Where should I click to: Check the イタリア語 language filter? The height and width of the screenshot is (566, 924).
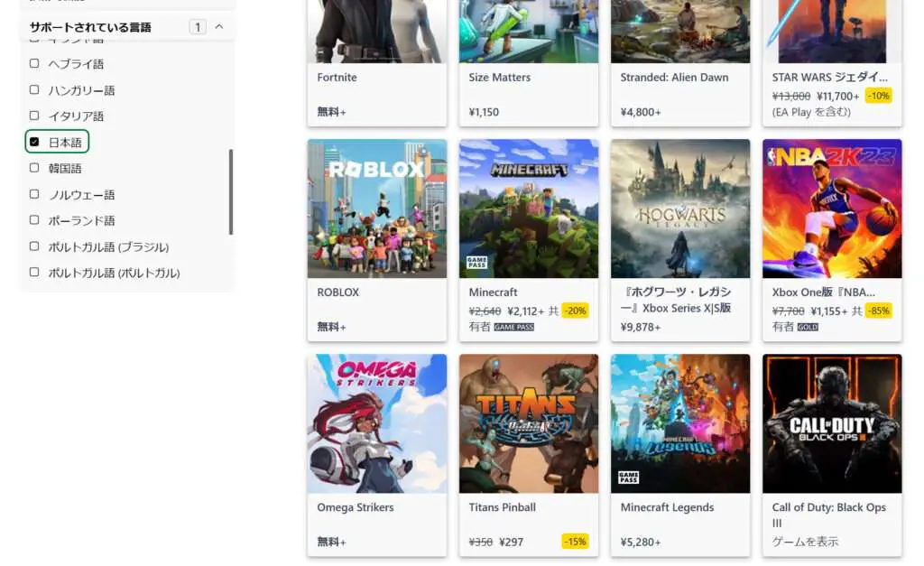click(35, 116)
